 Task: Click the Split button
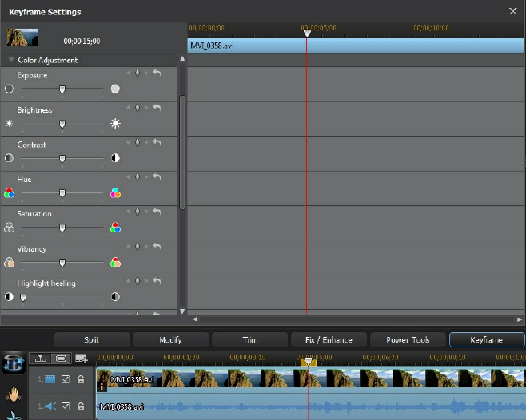pyautogui.click(x=92, y=339)
